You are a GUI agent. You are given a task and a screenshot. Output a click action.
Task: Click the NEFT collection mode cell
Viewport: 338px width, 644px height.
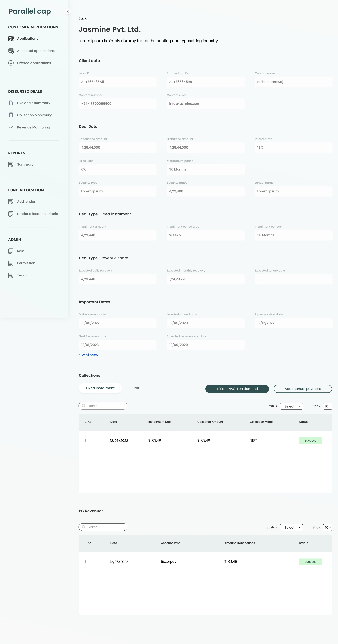pos(253,440)
